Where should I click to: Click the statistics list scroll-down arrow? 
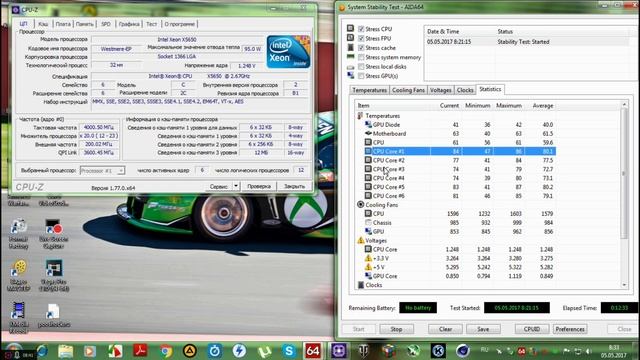[x=624, y=285]
